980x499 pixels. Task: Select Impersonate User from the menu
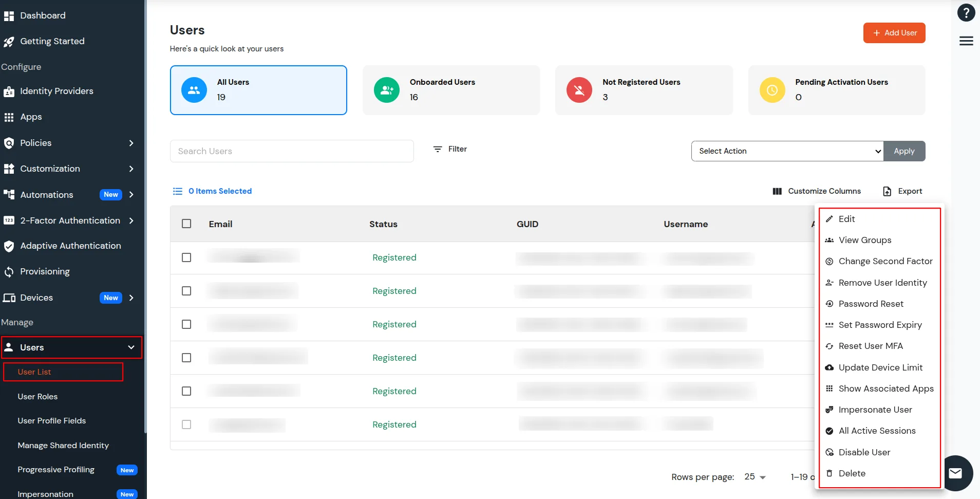click(875, 410)
